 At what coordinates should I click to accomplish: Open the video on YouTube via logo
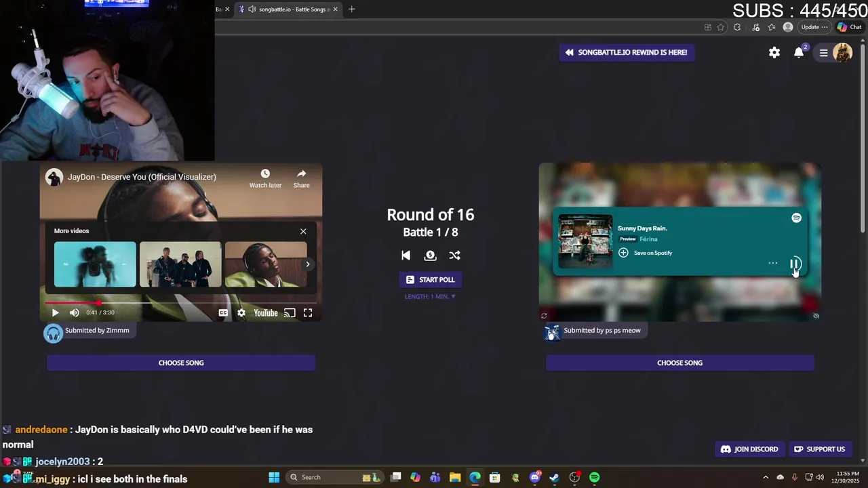[266, 312]
